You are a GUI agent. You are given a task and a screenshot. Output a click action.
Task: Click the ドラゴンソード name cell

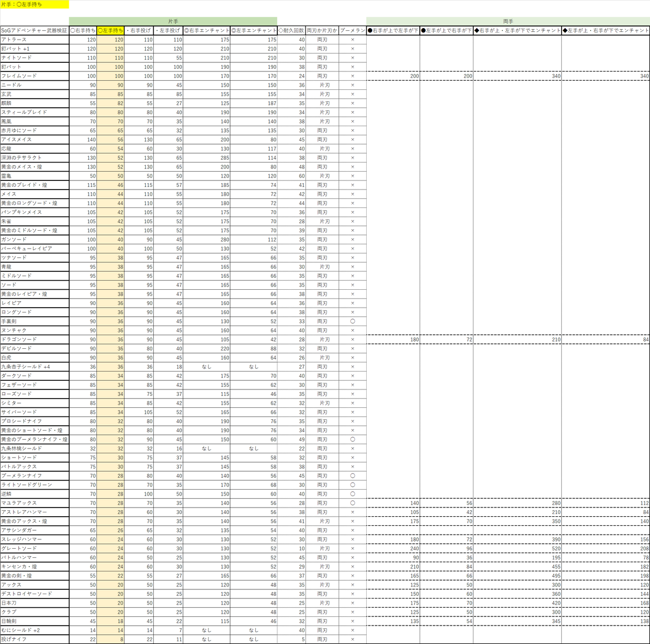pyautogui.click(x=35, y=339)
